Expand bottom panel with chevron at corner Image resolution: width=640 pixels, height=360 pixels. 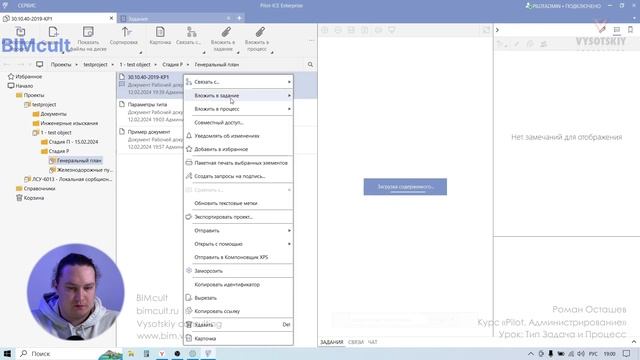pos(634,342)
